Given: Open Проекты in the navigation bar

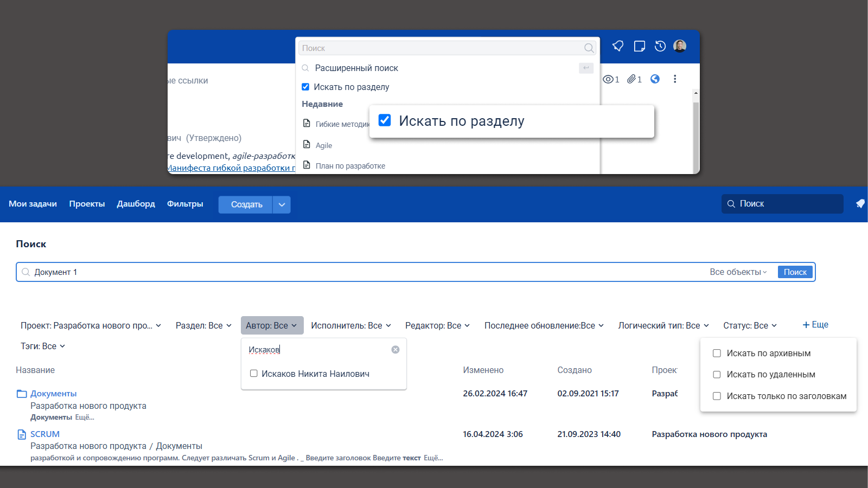Looking at the screenshot, I should click(x=87, y=204).
